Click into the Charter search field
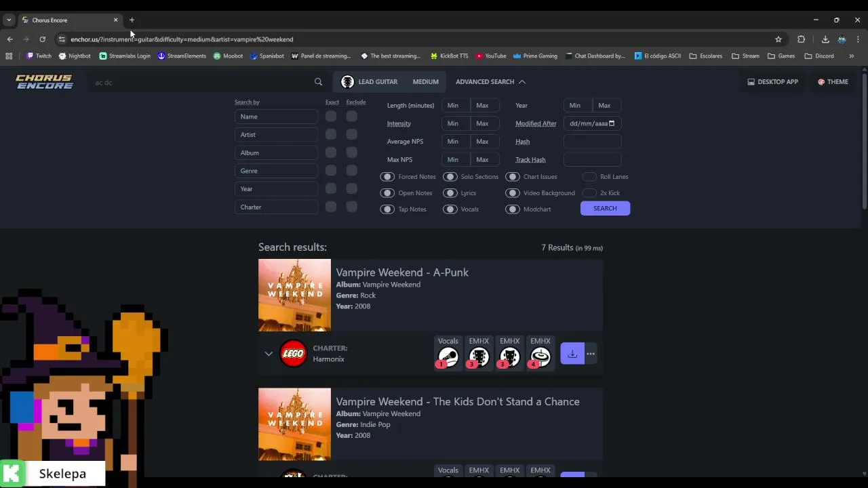 (276, 207)
